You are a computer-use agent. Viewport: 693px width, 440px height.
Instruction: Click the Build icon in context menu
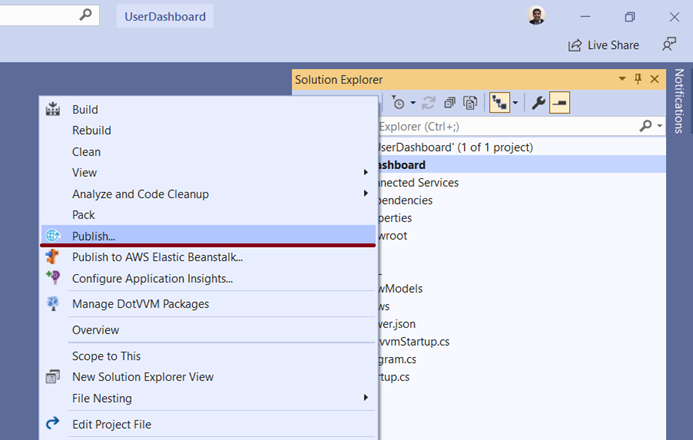pyautogui.click(x=53, y=109)
